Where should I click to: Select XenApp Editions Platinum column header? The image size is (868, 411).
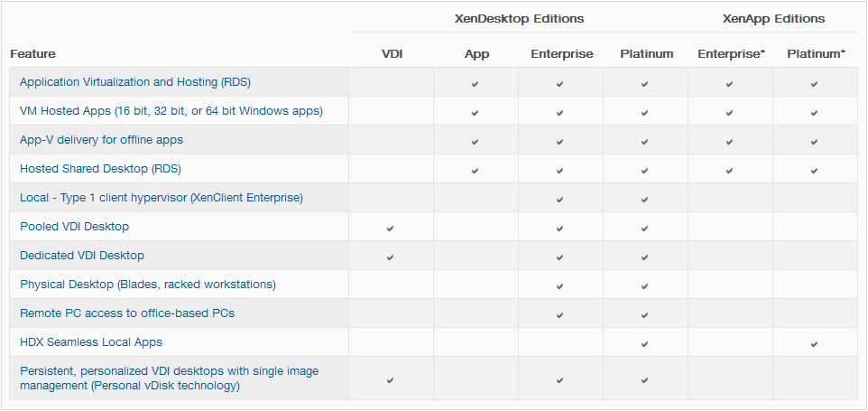[816, 53]
